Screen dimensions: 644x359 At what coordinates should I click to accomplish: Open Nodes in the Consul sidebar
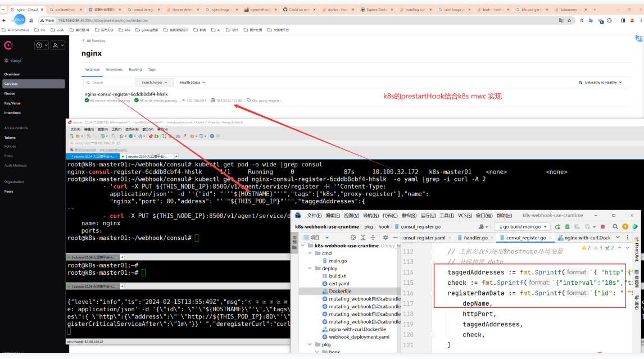pyautogui.click(x=10, y=94)
